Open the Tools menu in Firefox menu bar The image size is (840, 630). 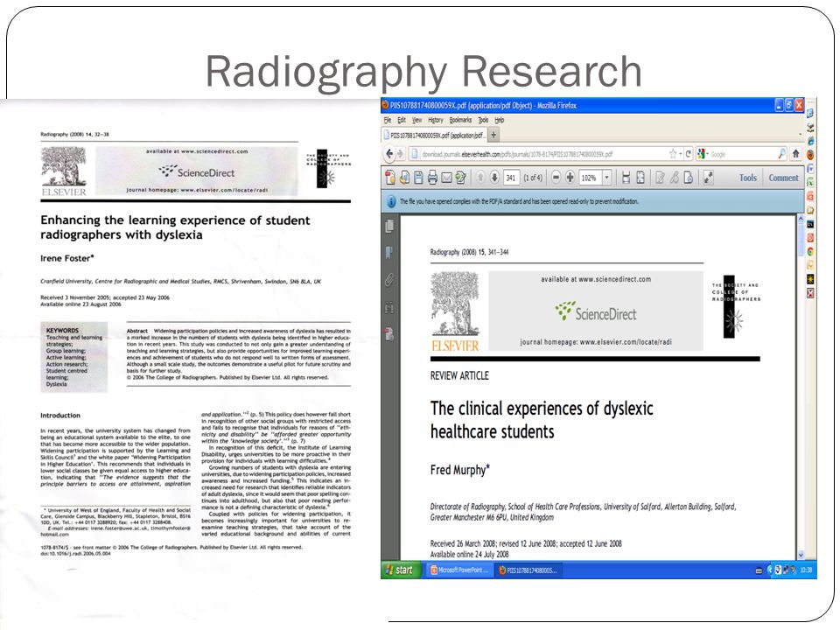(483, 120)
